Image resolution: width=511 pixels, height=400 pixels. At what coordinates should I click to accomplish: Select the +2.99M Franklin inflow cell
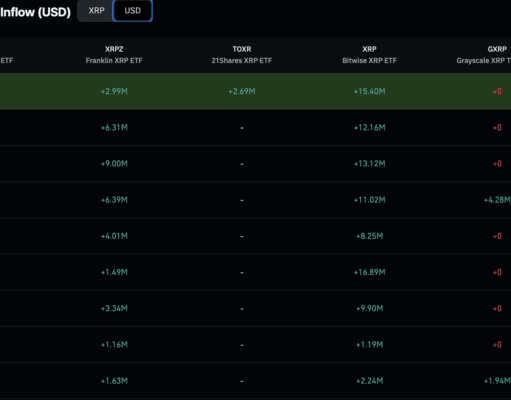click(x=114, y=91)
